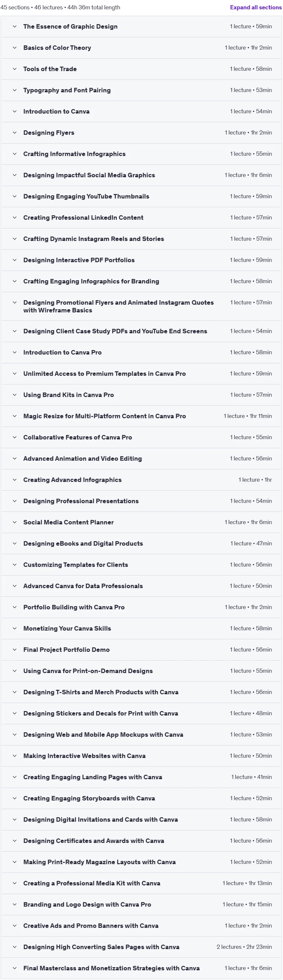Toggle Crafting Informative Infographics section open
Viewport: 283px width, 980px height.
[x=141, y=154]
